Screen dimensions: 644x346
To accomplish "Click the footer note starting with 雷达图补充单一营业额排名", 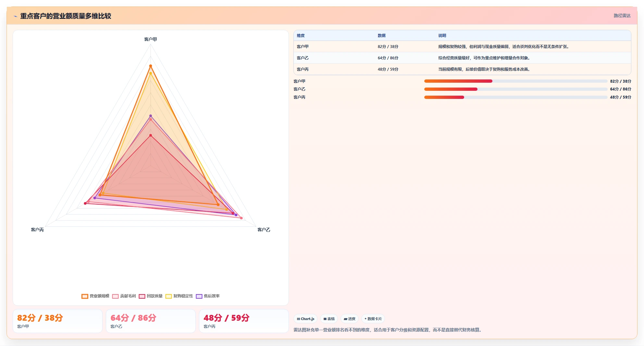I will tap(388, 330).
